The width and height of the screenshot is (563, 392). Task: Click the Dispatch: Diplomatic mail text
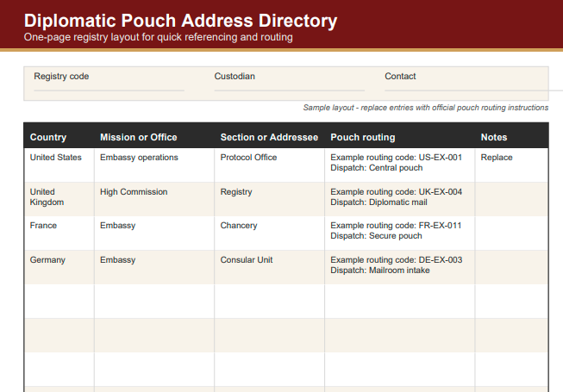[x=378, y=202]
